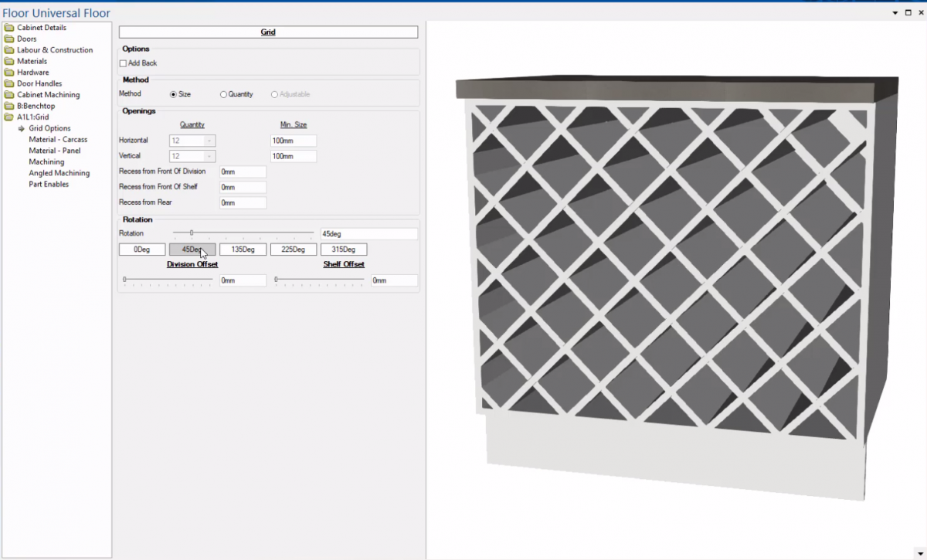Click the Labour & Construction folder icon
Screen dimensions: 927x560
coord(9,50)
